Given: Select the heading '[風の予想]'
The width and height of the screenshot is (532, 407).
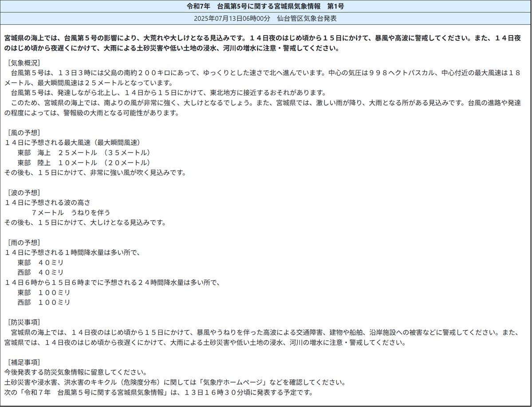Looking at the screenshot, I should pos(24,133).
